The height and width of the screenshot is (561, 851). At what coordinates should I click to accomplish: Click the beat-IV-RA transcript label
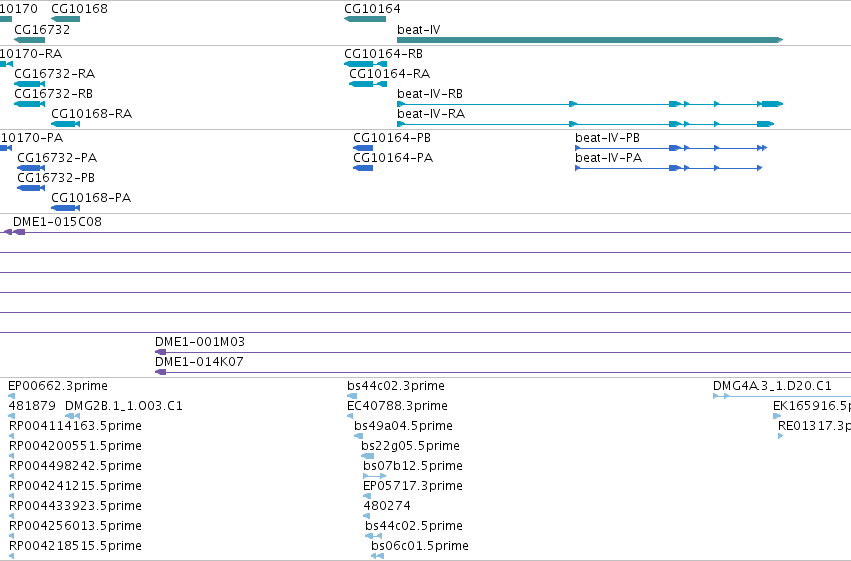[431, 114]
